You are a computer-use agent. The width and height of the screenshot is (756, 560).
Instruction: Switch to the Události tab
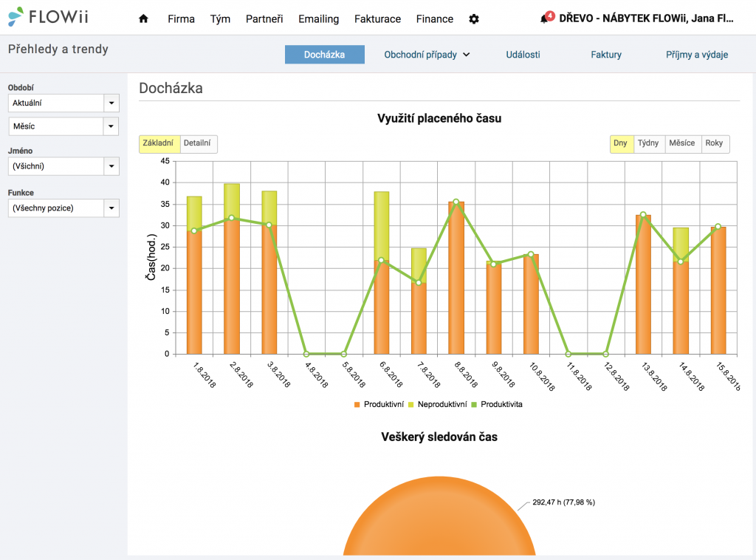(523, 55)
